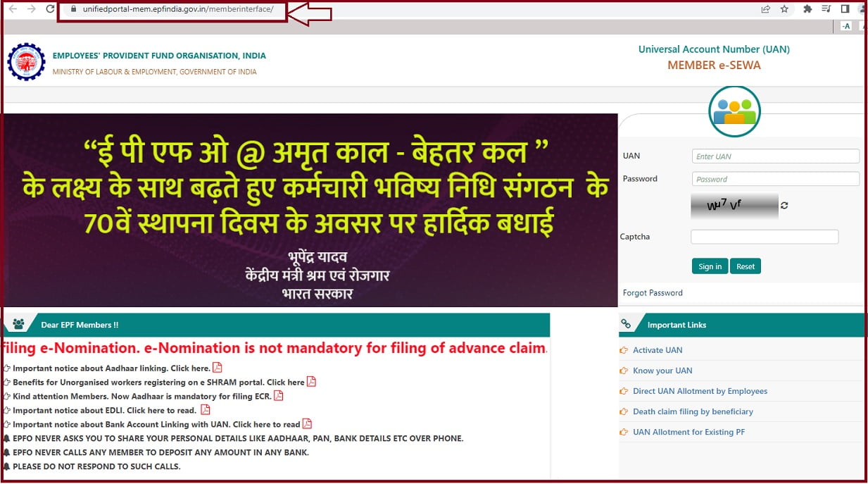Refresh the captcha image icon

784,206
